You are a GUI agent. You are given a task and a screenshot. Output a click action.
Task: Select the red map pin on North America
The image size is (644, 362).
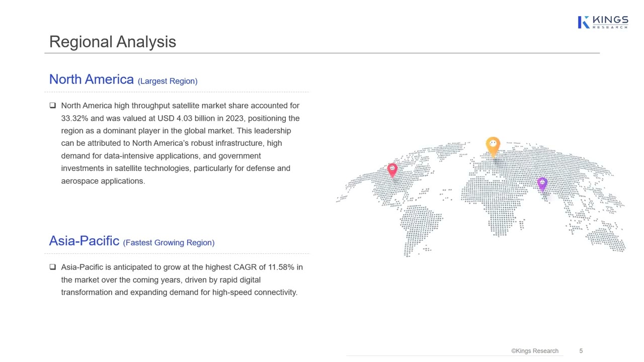click(x=392, y=170)
